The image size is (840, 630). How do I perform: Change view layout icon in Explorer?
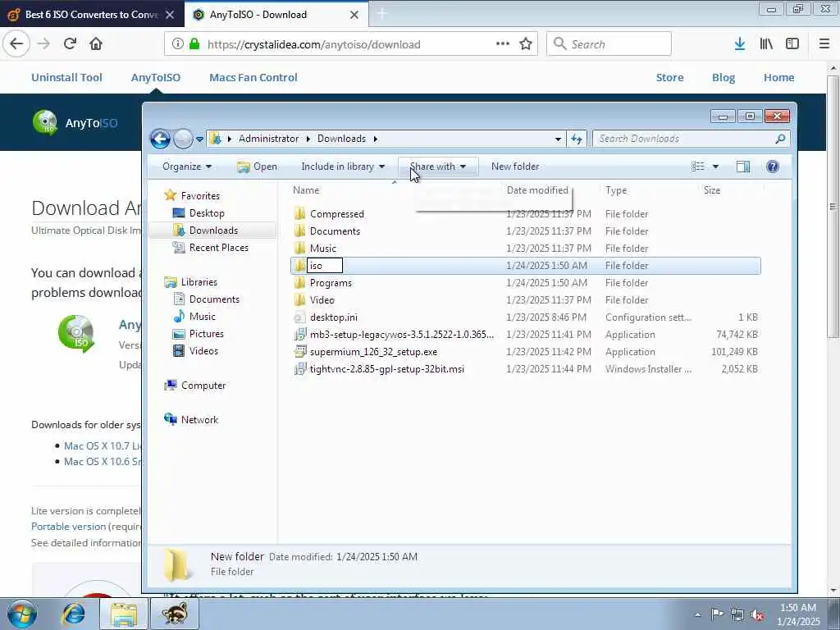(x=698, y=167)
